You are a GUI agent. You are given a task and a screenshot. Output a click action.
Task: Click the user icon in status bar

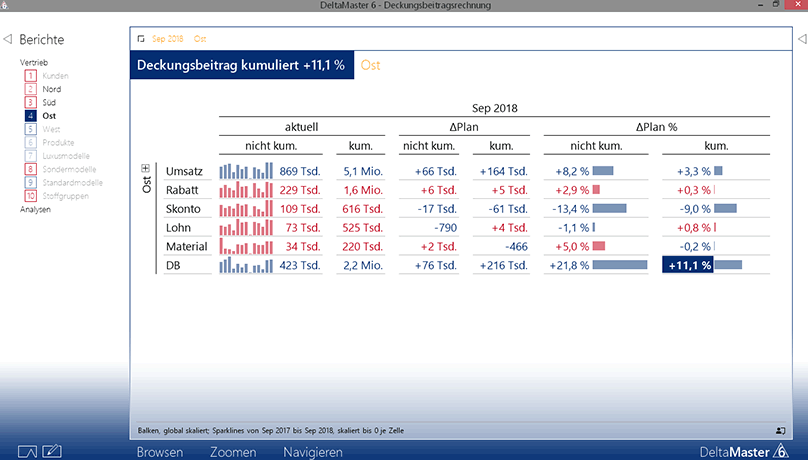(x=780, y=430)
